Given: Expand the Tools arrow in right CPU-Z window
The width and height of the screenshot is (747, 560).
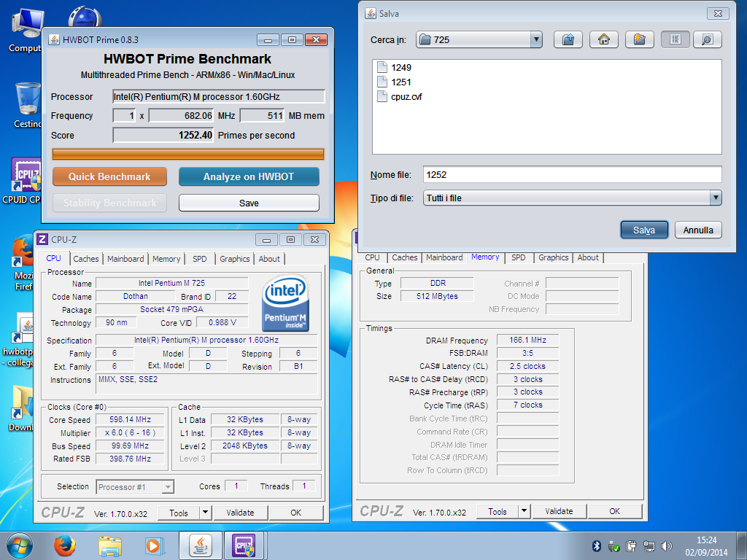Looking at the screenshot, I should pyautogui.click(x=524, y=511).
